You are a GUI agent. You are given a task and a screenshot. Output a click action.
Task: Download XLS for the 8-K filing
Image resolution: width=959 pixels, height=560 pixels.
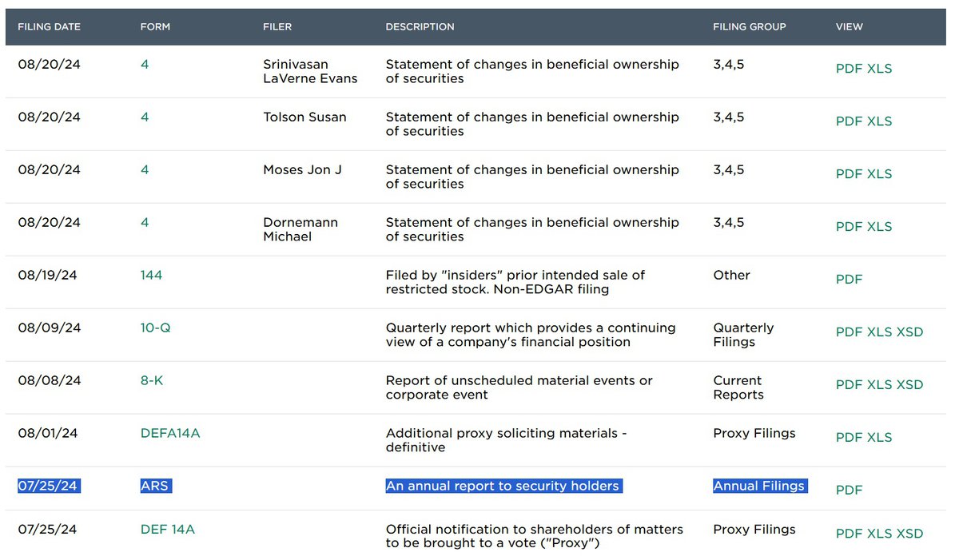pos(879,385)
